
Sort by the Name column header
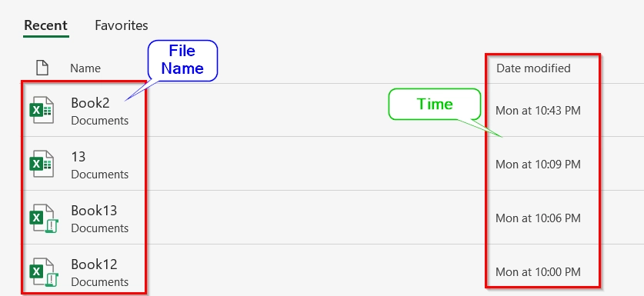tap(85, 68)
